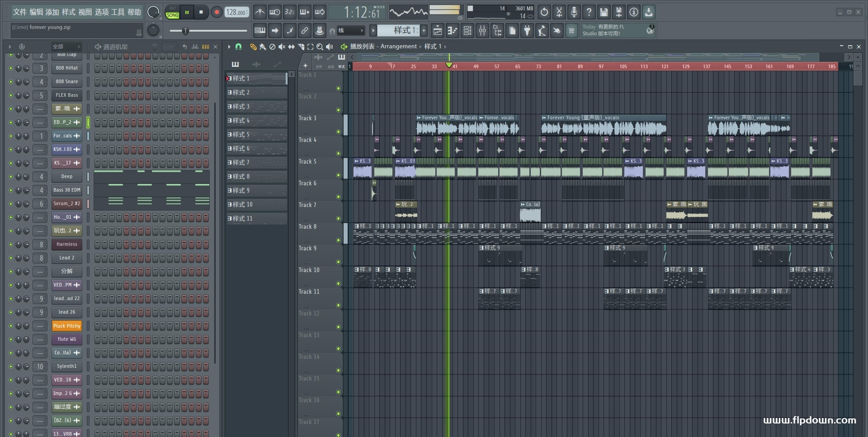Expand the playlist options menu arrow

click(x=229, y=47)
